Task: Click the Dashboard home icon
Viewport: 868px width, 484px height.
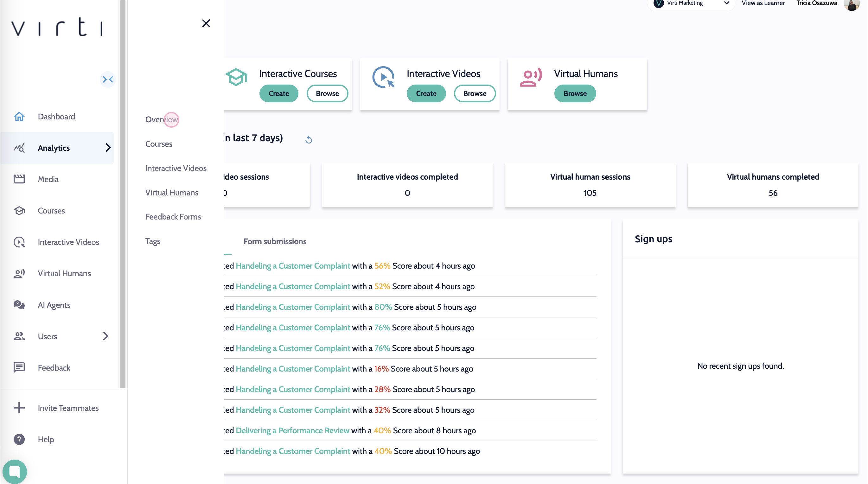Action: (19, 117)
